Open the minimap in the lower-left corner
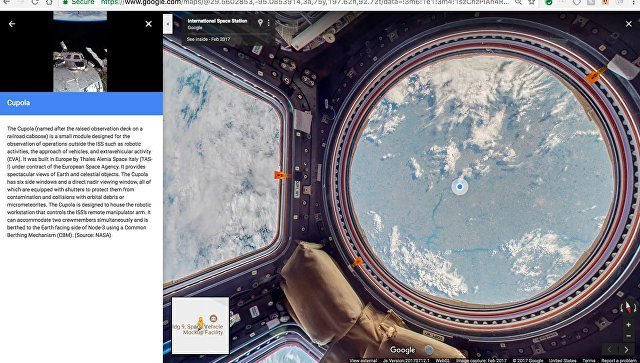Image resolution: width=640 pixels, height=363 pixels. (200, 325)
